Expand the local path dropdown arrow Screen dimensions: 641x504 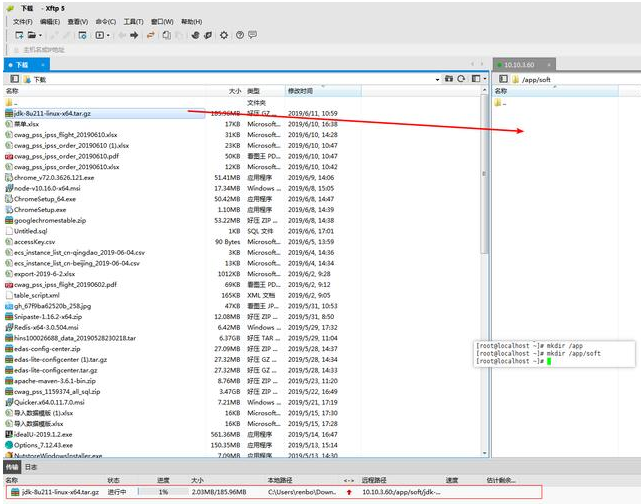437,78
